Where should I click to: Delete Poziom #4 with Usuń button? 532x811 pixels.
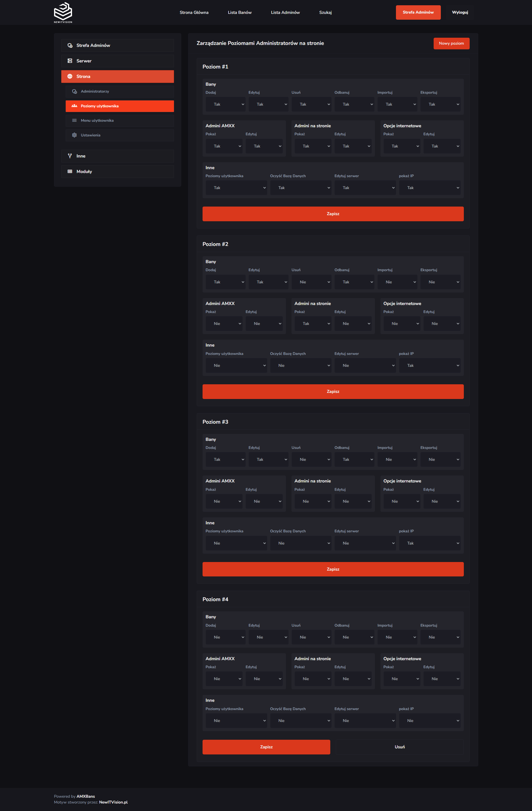tap(400, 747)
